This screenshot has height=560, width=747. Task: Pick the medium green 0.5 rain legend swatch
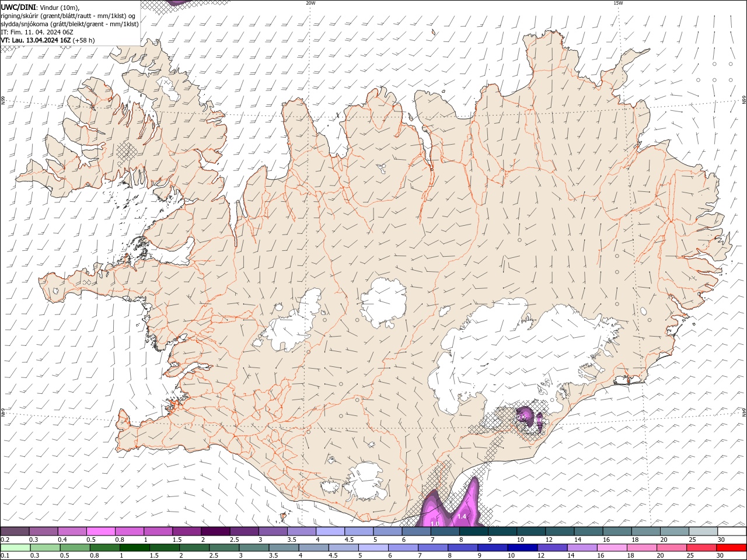pos(75,547)
